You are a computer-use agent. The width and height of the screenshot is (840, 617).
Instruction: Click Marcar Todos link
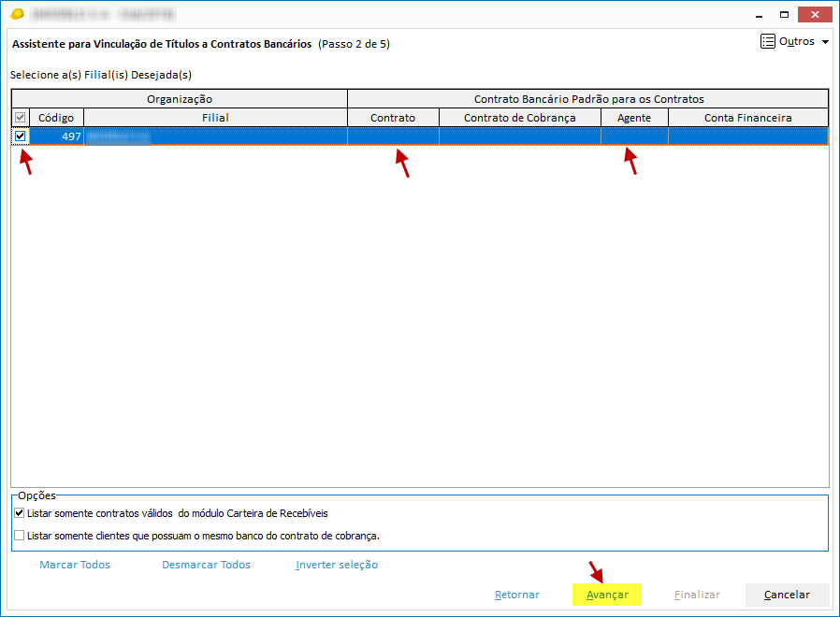[75, 565]
